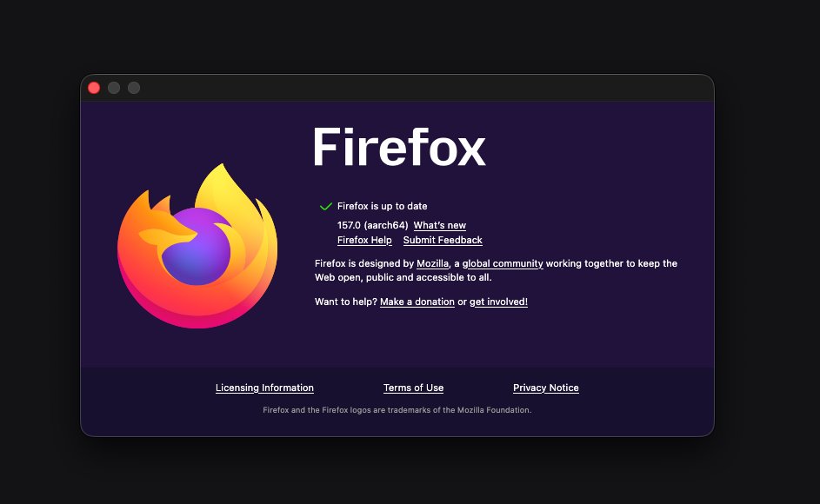Click the large Firefox logo
Viewport: 820px width, 504px height.
tap(197, 246)
